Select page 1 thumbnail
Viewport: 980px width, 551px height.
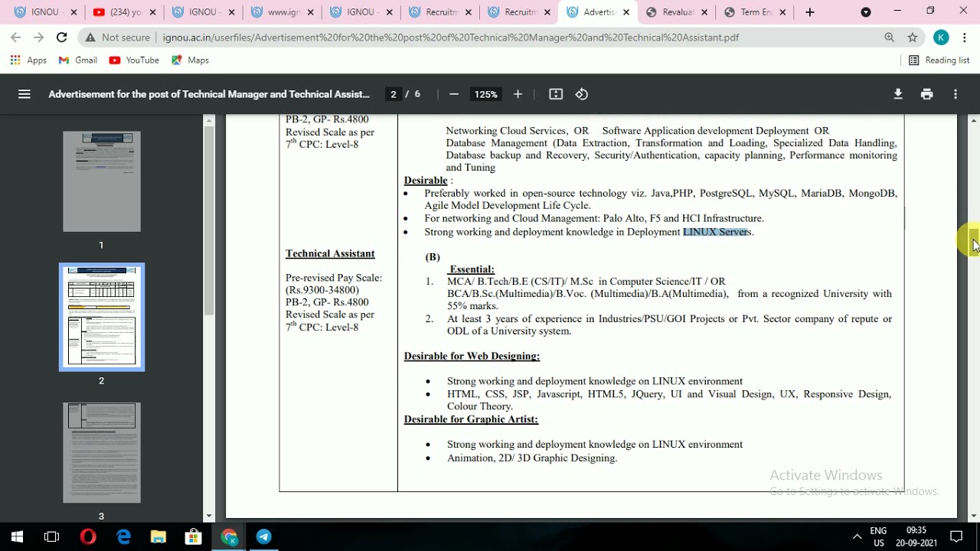point(102,181)
